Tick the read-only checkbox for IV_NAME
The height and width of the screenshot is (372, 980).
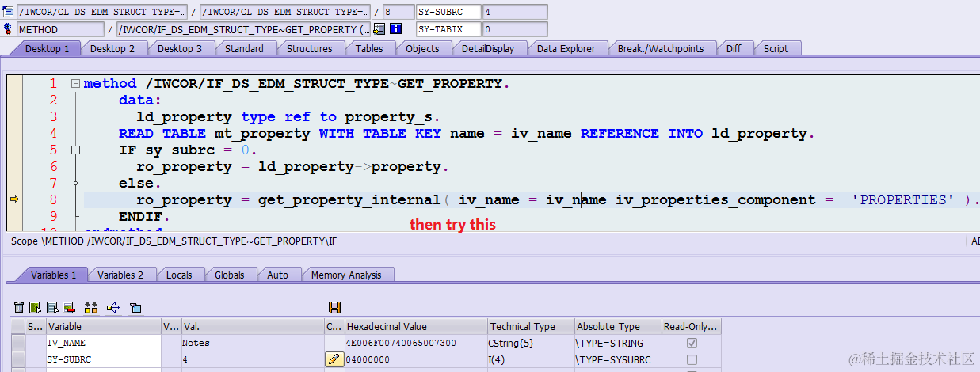(x=692, y=343)
